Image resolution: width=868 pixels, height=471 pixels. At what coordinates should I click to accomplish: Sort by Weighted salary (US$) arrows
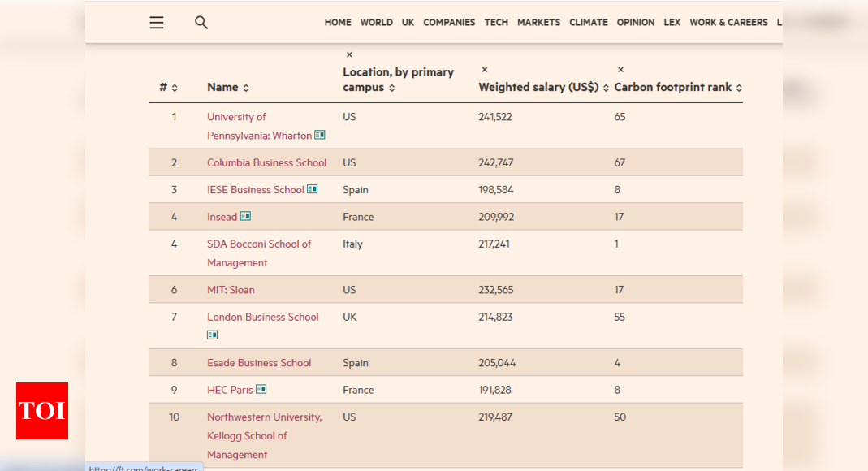607,88
